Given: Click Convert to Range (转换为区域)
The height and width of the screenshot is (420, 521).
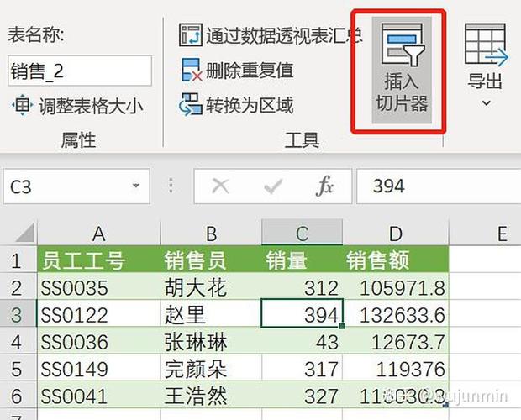Looking at the screenshot, I should (x=237, y=105).
